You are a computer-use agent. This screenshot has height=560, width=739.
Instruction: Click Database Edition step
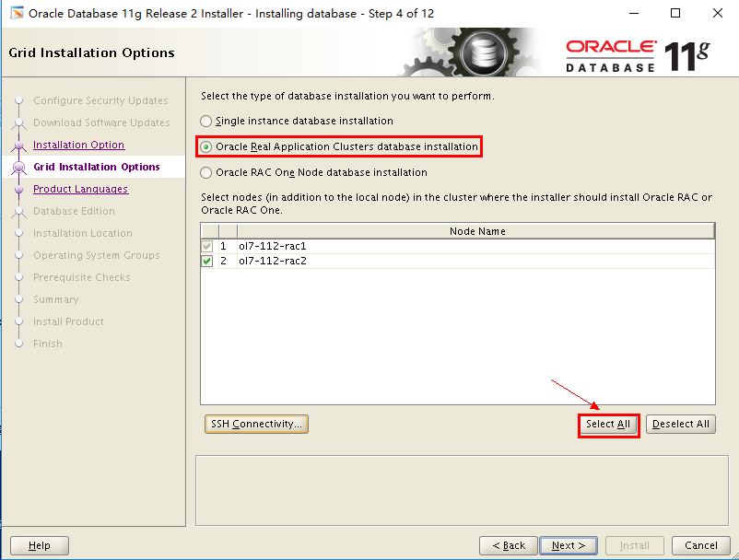[74, 211]
